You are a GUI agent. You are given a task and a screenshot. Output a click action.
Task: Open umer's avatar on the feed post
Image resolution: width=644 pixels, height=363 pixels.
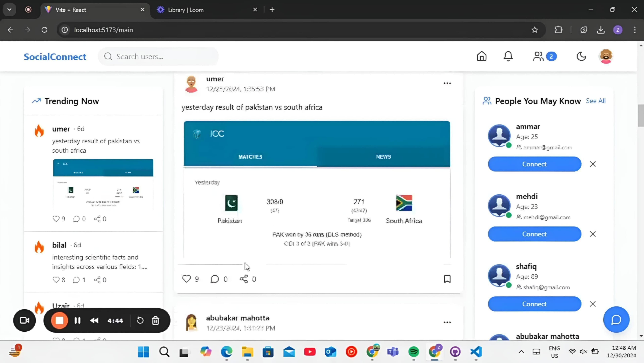(191, 84)
